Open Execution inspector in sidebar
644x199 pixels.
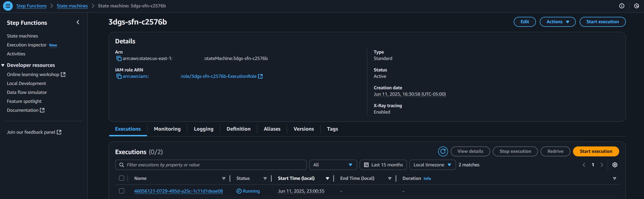coord(27,45)
